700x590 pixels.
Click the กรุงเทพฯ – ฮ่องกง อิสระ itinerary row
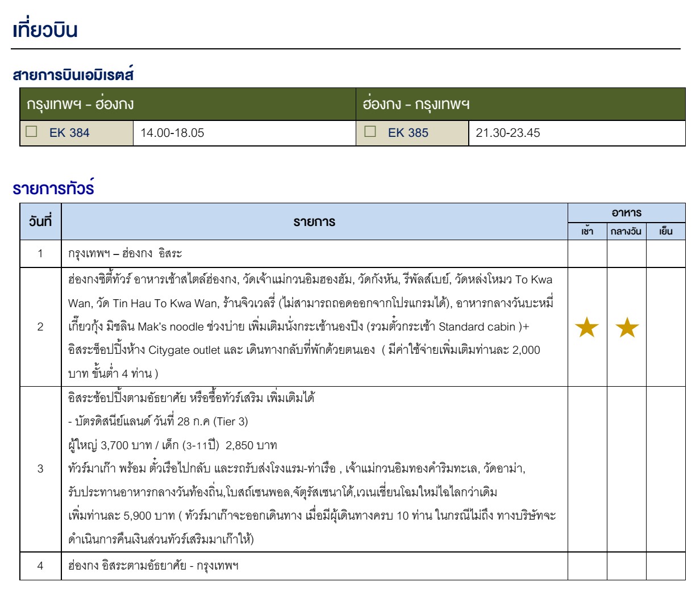click(x=125, y=253)
